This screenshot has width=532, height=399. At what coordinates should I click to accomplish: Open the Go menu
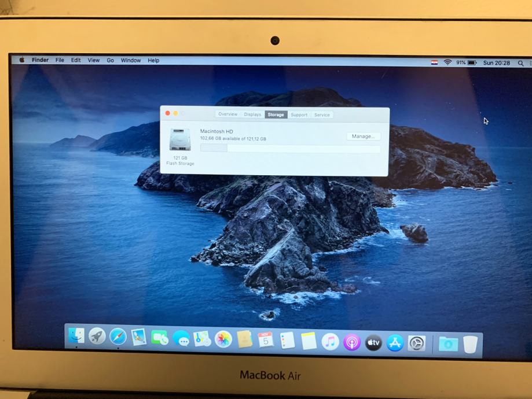[110, 60]
